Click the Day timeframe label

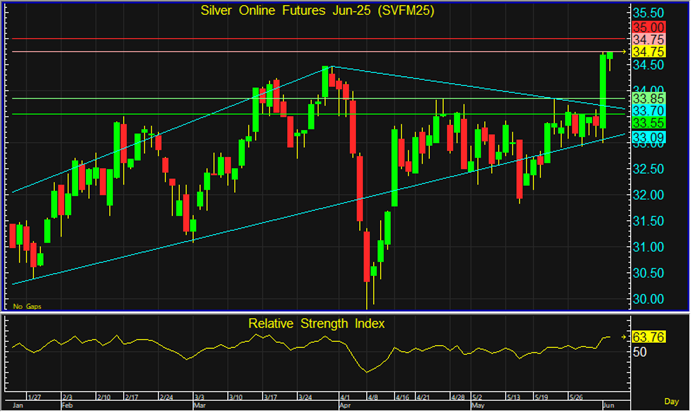[x=671, y=401]
